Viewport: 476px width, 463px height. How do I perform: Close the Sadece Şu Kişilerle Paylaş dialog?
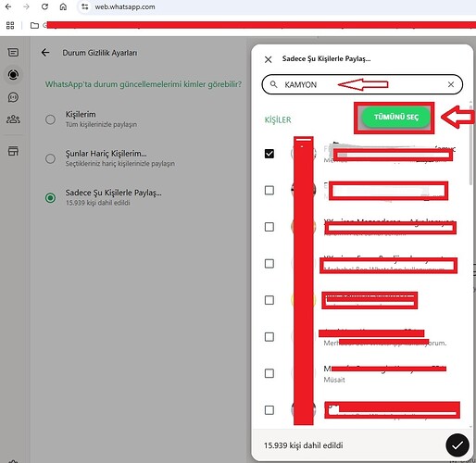(x=269, y=59)
